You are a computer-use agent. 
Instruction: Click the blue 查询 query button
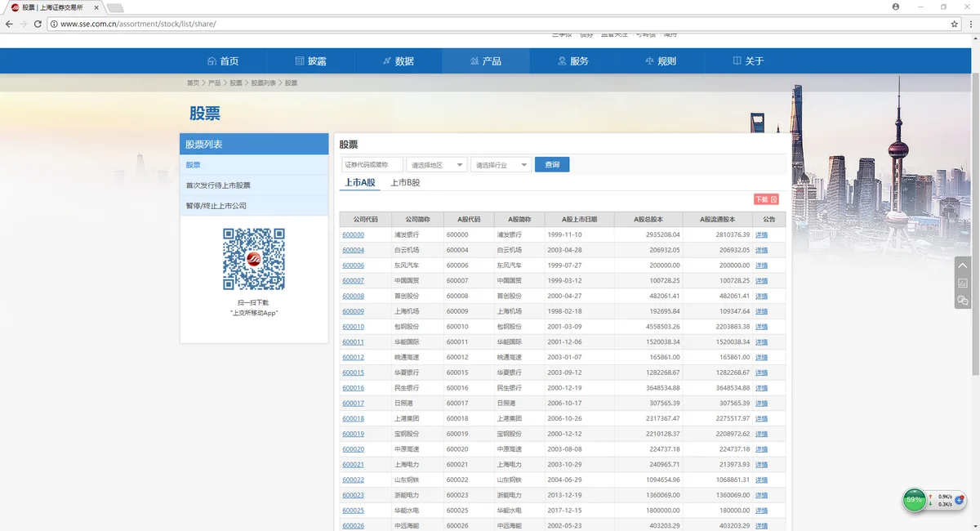(552, 165)
